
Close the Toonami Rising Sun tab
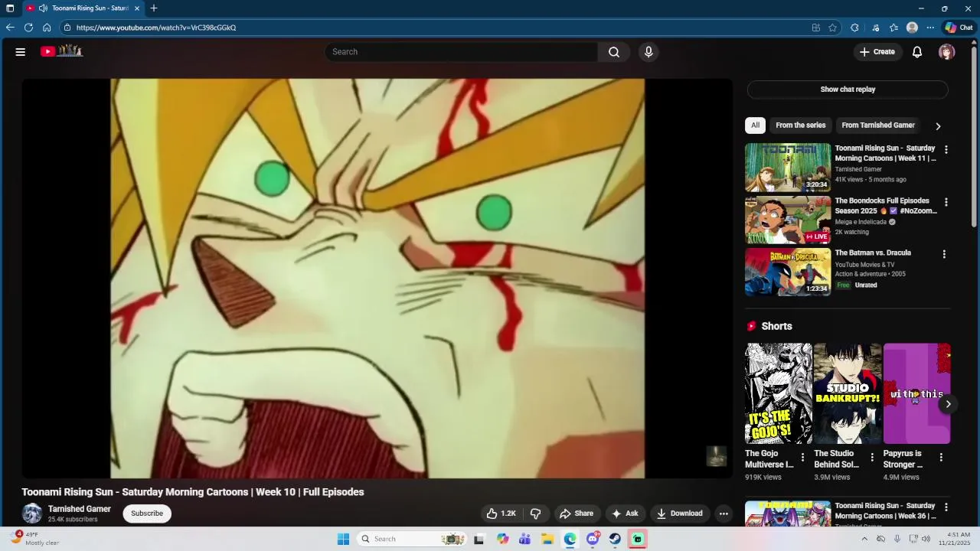point(137,8)
